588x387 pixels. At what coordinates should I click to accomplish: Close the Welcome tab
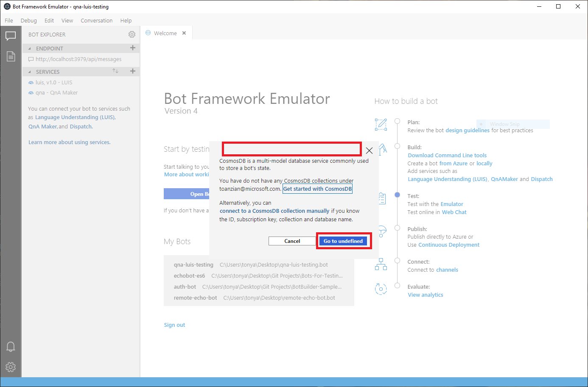coord(184,33)
